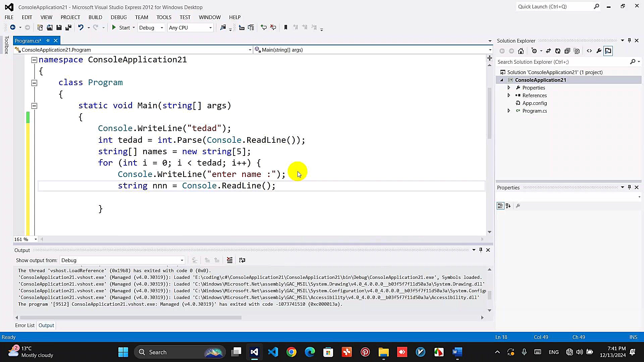This screenshot has height=362, width=644.
Task: Collapse the Main method code block
Action: click(x=34, y=106)
